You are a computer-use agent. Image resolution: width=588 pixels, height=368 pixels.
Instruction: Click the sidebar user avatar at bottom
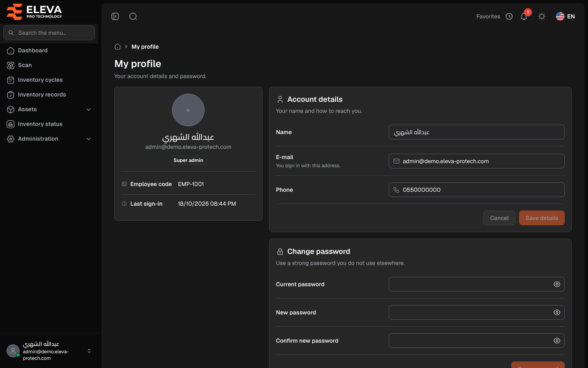coord(13,351)
